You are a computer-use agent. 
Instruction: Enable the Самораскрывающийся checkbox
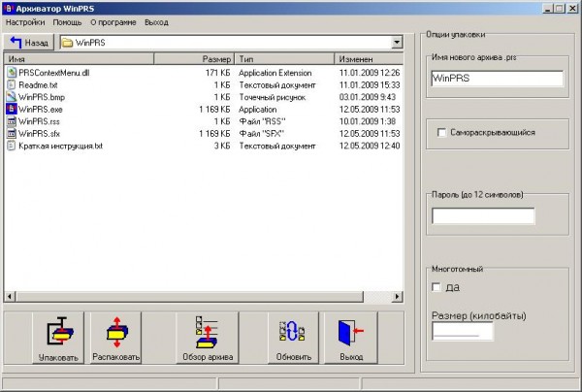coord(442,132)
